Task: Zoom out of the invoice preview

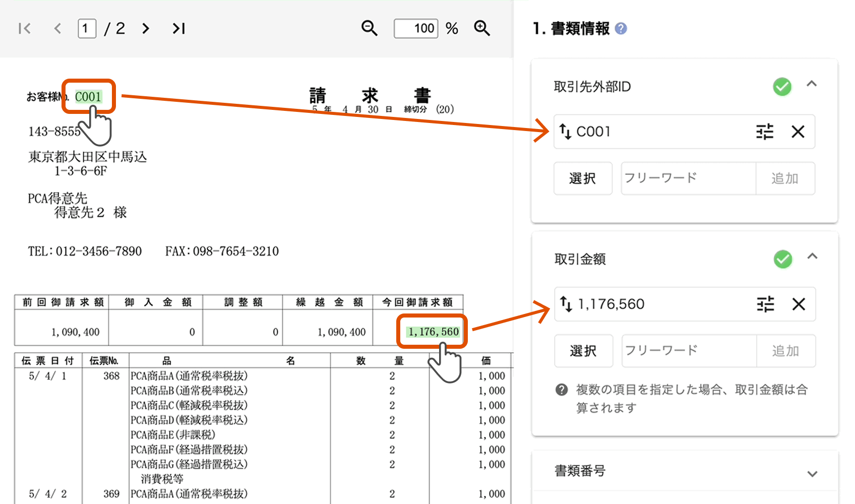Action: point(369,29)
